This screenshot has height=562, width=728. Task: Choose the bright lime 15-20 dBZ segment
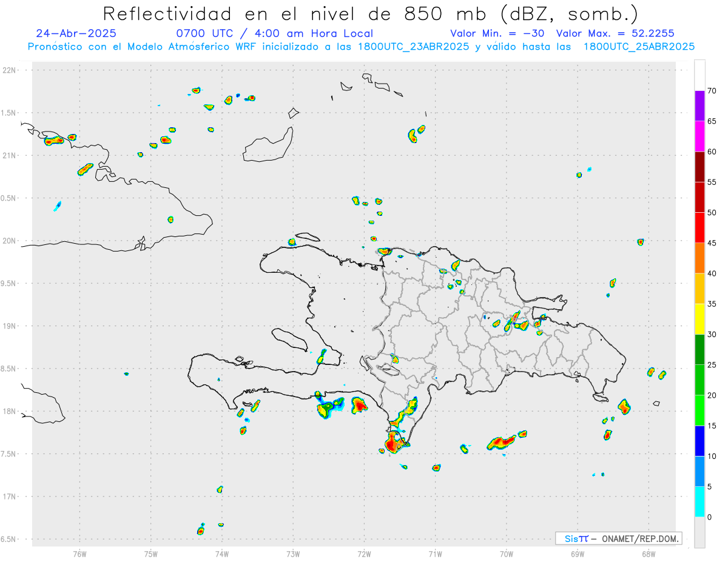[x=699, y=410]
